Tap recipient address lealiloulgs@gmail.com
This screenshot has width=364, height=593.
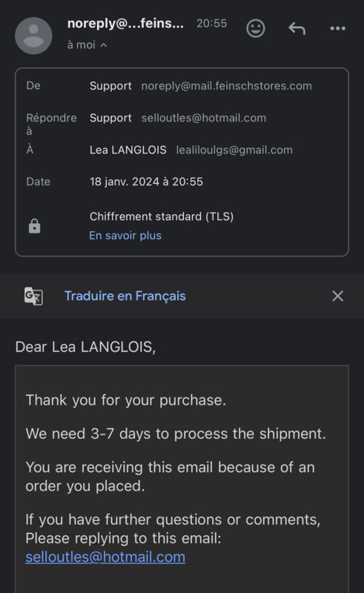(234, 150)
